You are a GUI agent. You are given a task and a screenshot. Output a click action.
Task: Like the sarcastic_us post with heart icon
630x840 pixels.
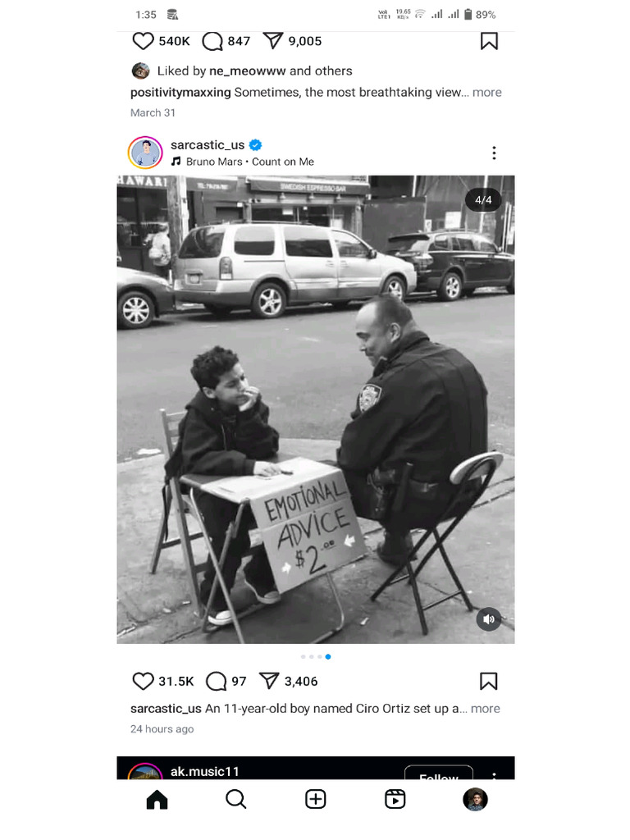click(x=143, y=681)
